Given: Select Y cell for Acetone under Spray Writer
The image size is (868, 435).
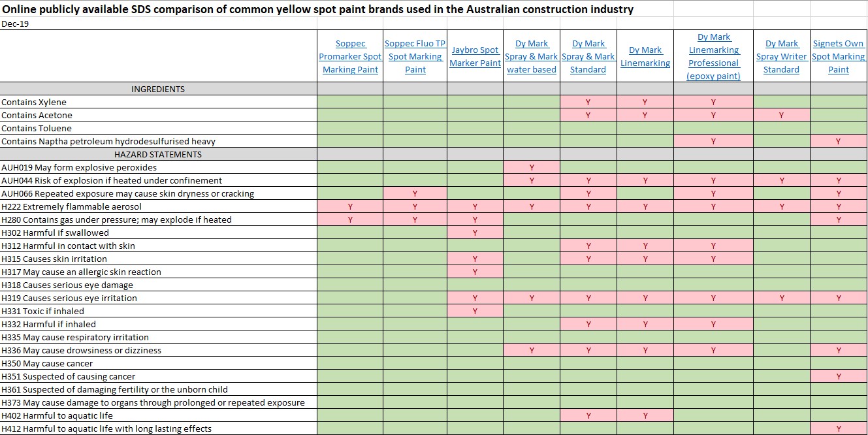Looking at the screenshot, I should pyautogui.click(x=782, y=115).
